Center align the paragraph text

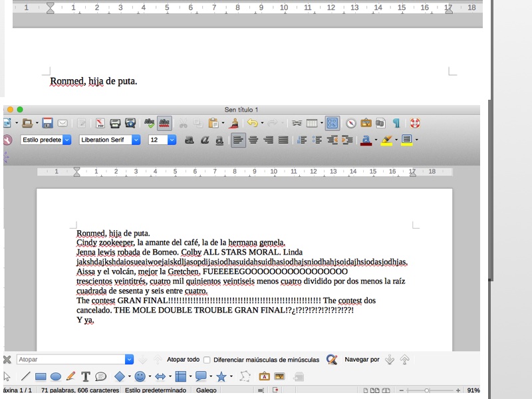point(253,140)
